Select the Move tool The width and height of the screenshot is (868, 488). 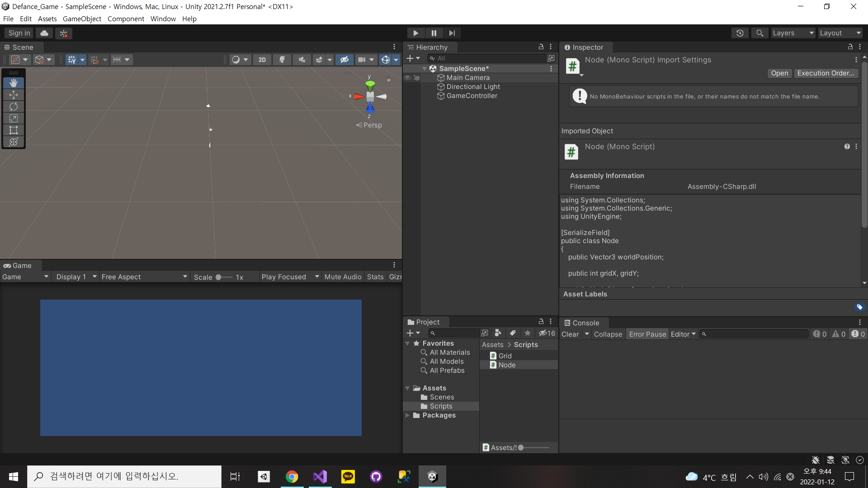pyautogui.click(x=14, y=95)
